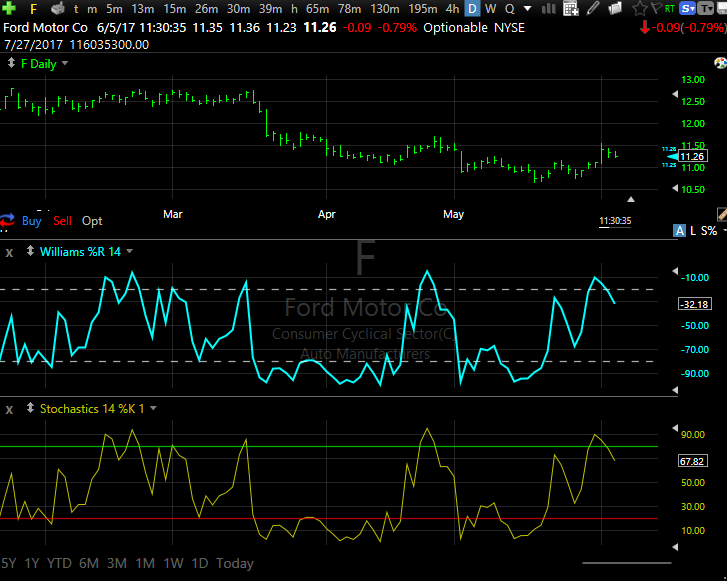This screenshot has width=727, height=581.
Task: Switch chart to 15m timeframe
Action: [174, 9]
